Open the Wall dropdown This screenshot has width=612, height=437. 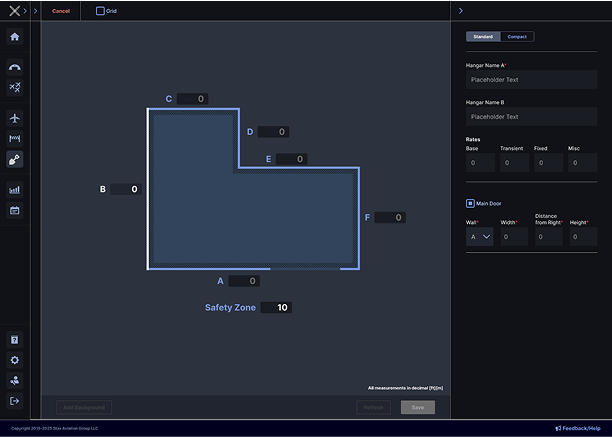[x=480, y=237]
